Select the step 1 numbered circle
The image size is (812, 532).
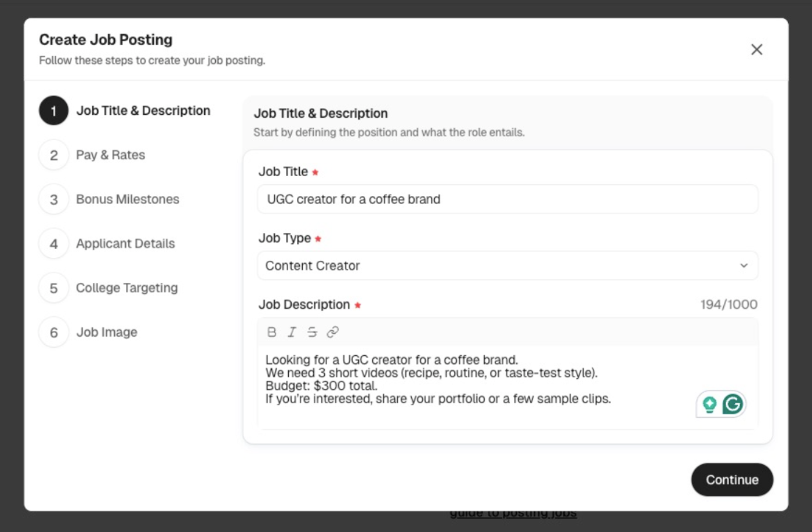click(53, 111)
